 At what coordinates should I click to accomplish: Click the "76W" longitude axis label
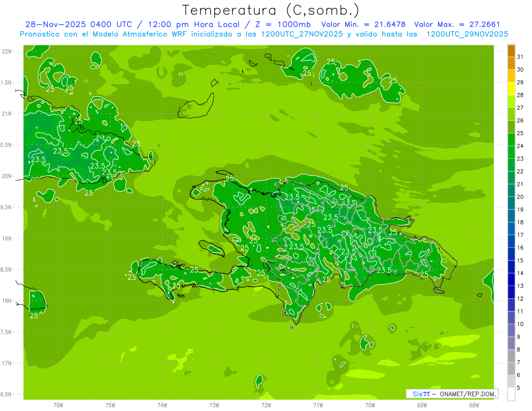pyautogui.click(x=58, y=405)
